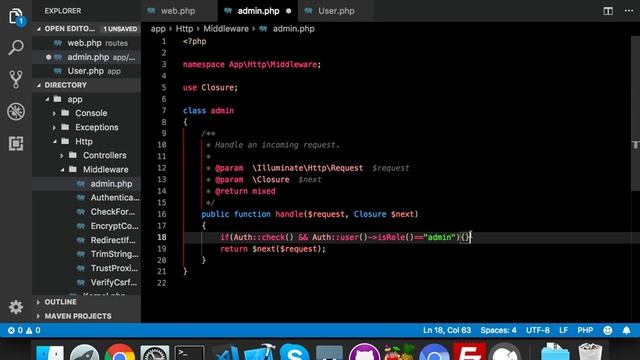Select User.php in Open Editors
The height and width of the screenshot is (360, 640).
(x=87, y=71)
